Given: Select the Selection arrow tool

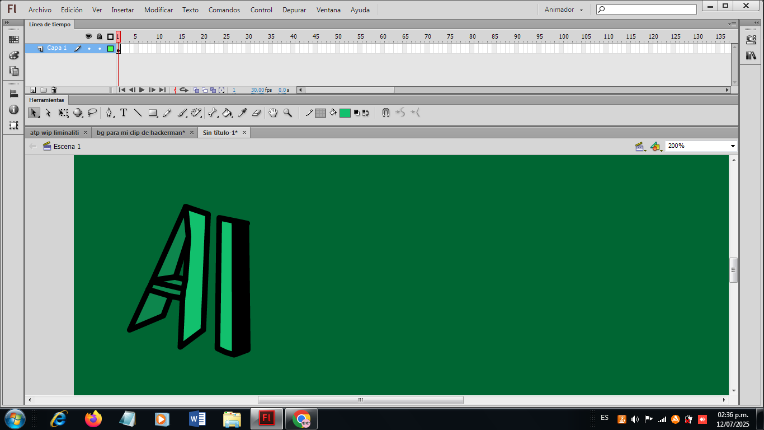Looking at the screenshot, I should click(34, 113).
